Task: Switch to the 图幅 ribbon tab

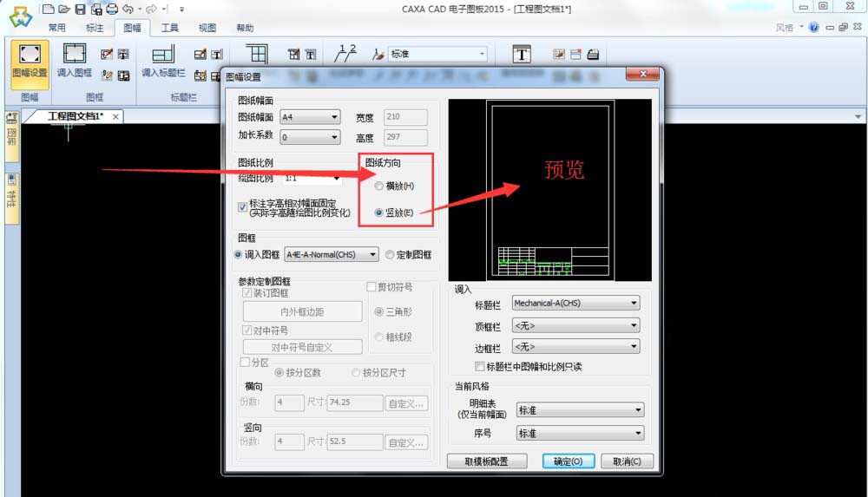Action: click(x=132, y=28)
